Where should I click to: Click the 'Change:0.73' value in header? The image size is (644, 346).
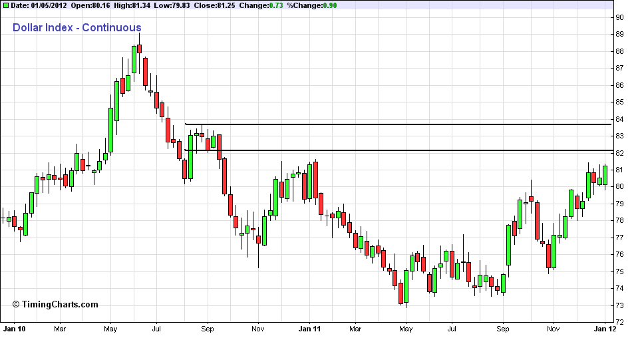pos(261,5)
